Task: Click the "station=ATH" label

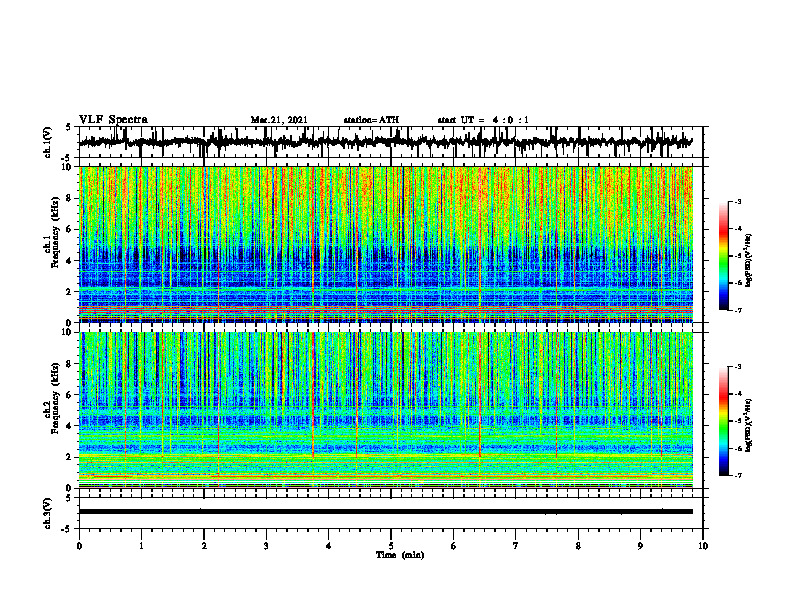Action: point(371,120)
